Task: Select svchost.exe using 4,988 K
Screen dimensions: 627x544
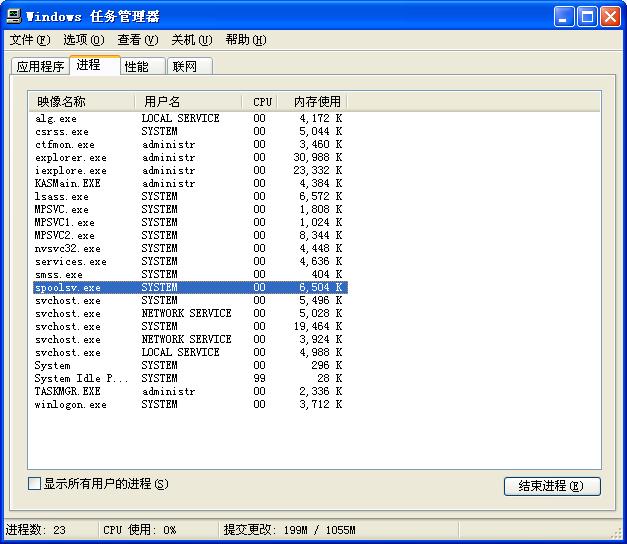Action: tap(190, 352)
